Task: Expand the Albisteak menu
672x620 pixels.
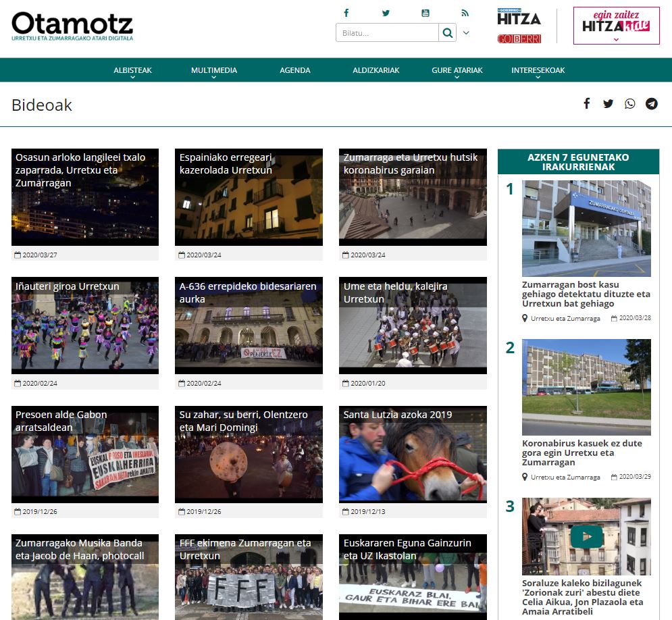Action: click(132, 71)
